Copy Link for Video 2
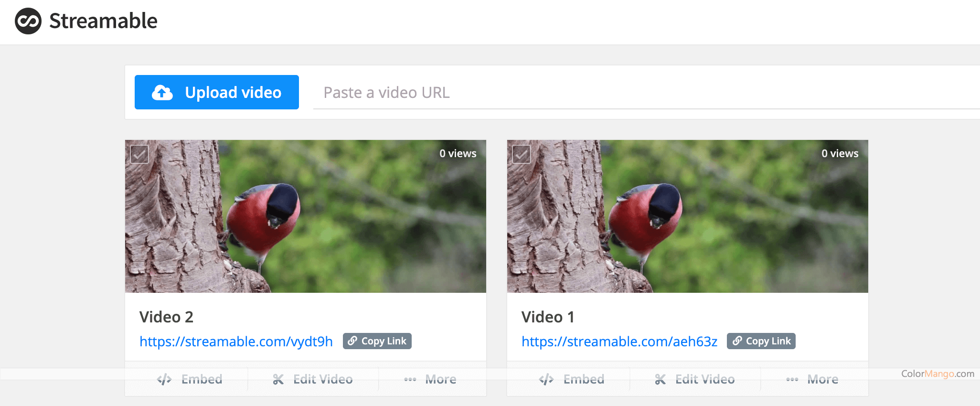 tap(377, 341)
